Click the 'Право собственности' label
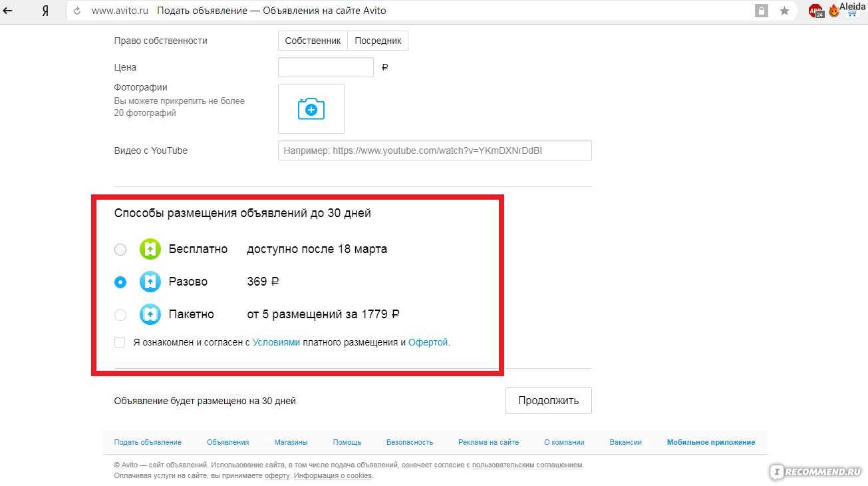Image resolution: width=868 pixels, height=486 pixels. point(161,41)
